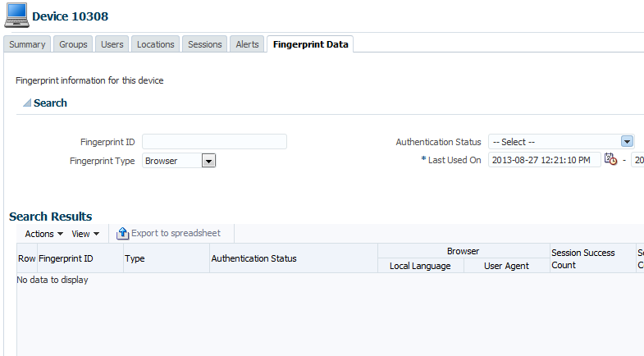
Task: Click the Device 10308 computer icon
Action: click(17, 16)
